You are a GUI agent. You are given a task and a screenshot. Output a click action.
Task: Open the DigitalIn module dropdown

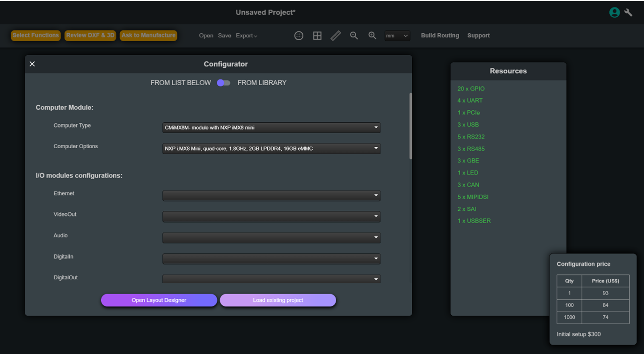click(x=271, y=259)
